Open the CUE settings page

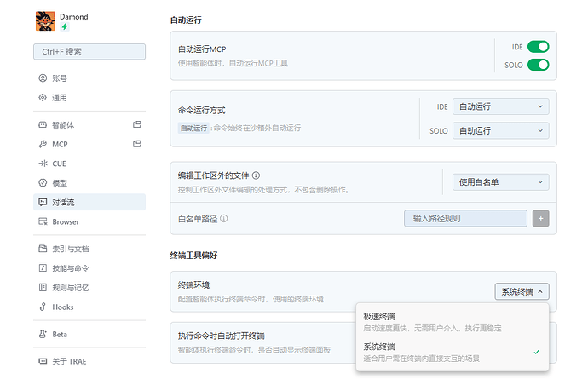[89, 164]
